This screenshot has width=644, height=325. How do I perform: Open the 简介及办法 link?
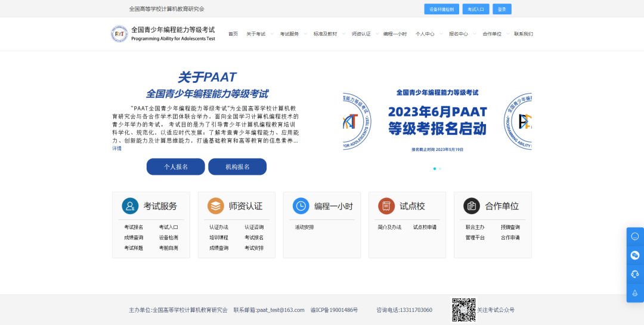click(x=390, y=227)
